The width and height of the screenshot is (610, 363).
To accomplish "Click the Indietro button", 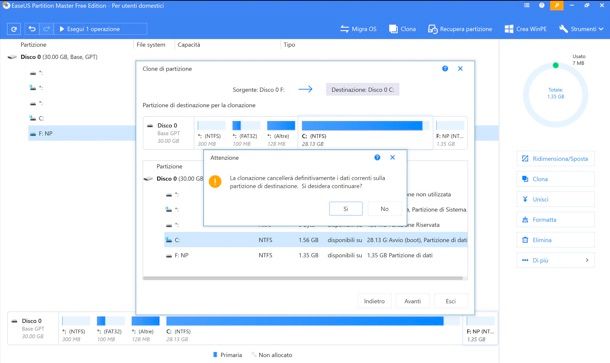I will click(x=374, y=301).
